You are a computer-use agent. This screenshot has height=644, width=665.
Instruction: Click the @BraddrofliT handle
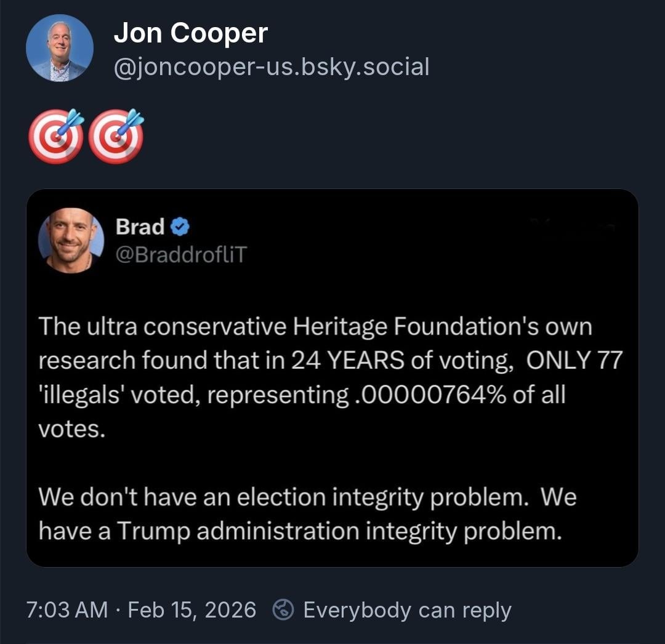(180, 254)
